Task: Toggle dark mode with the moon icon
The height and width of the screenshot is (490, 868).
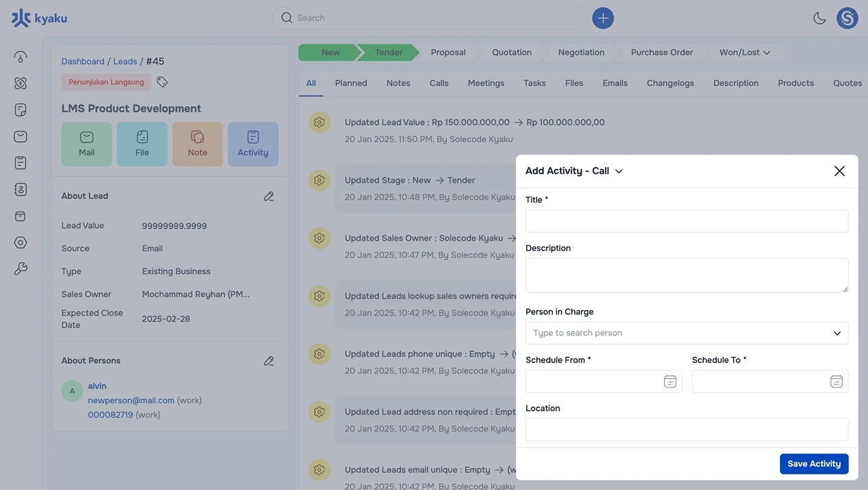Action: (x=820, y=18)
